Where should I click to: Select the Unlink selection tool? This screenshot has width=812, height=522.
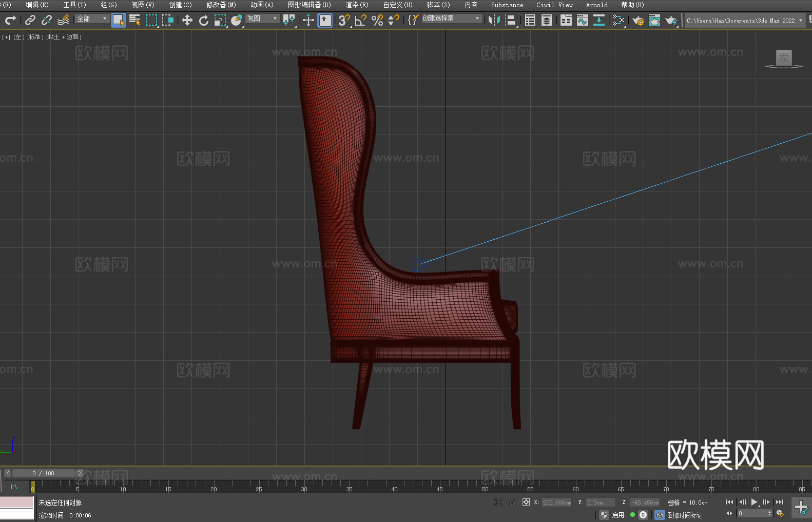tap(47, 20)
